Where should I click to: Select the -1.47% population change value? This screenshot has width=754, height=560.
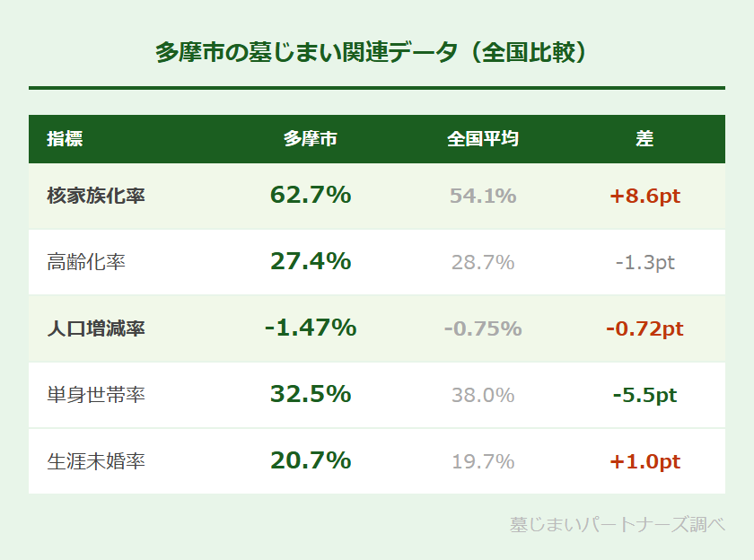point(310,328)
